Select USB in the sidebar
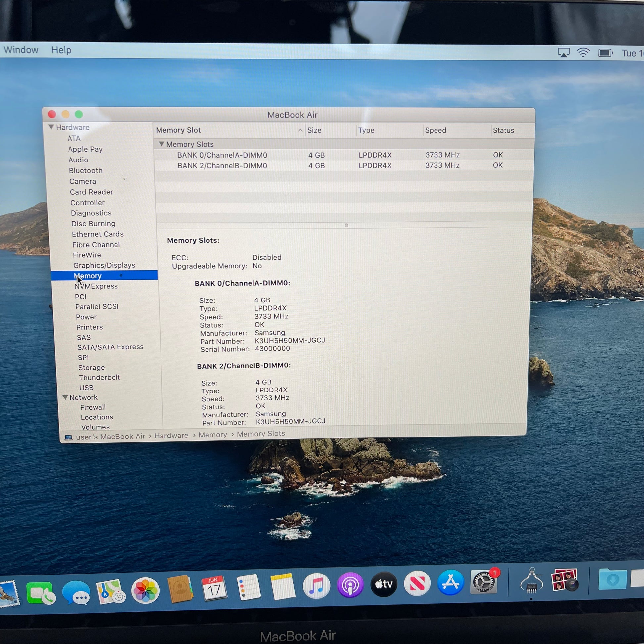This screenshot has height=644, width=644. tap(86, 387)
